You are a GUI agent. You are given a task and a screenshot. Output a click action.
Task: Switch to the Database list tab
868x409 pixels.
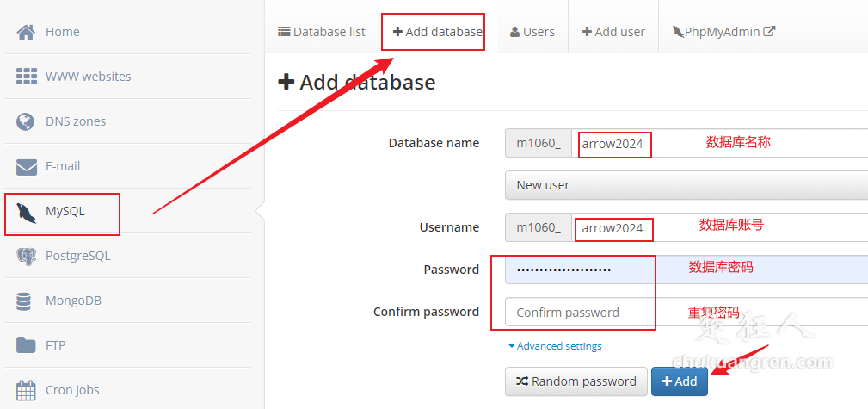(x=322, y=32)
